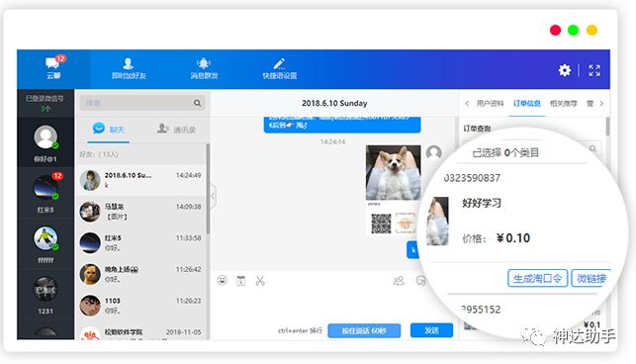The image size is (636, 364).
Task: Click the 发送 send button
Action: tap(431, 330)
